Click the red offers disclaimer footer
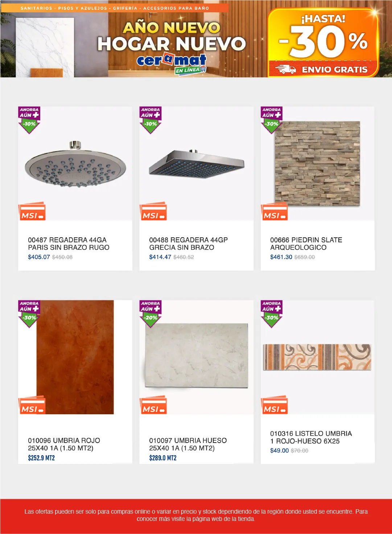Screen dimensions: 392x534 [x=196, y=516]
